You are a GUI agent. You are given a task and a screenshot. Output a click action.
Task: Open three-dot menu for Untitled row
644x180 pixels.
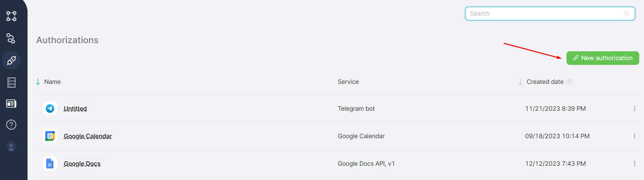(634, 109)
